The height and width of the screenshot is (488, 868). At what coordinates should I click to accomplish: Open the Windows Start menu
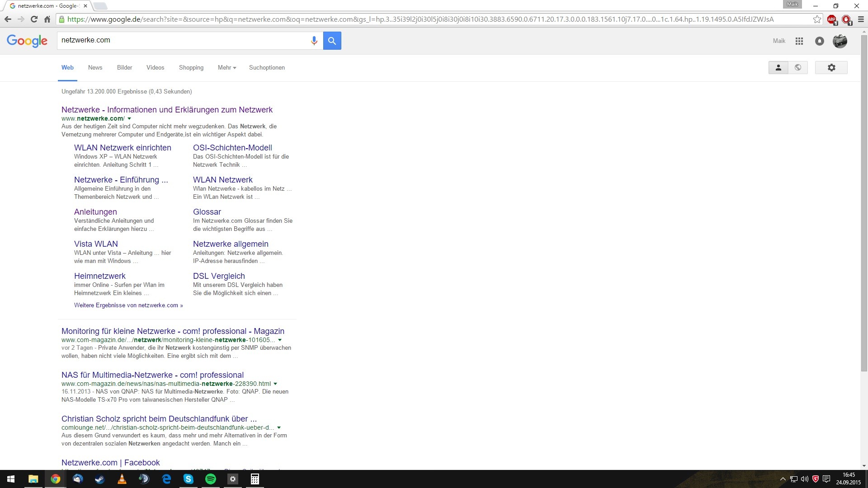(x=11, y=479)
